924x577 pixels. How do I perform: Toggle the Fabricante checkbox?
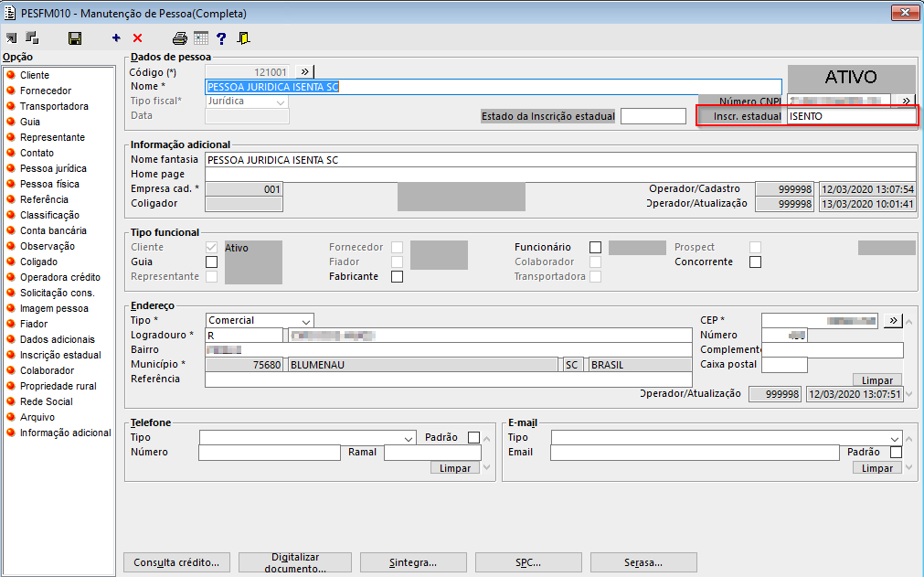(x=398, y=276)
